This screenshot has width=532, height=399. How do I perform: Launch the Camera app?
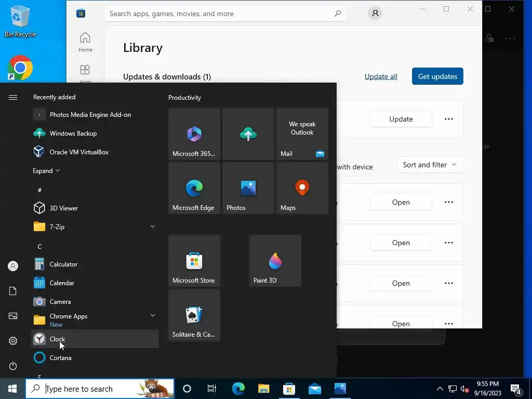(95, 302)
